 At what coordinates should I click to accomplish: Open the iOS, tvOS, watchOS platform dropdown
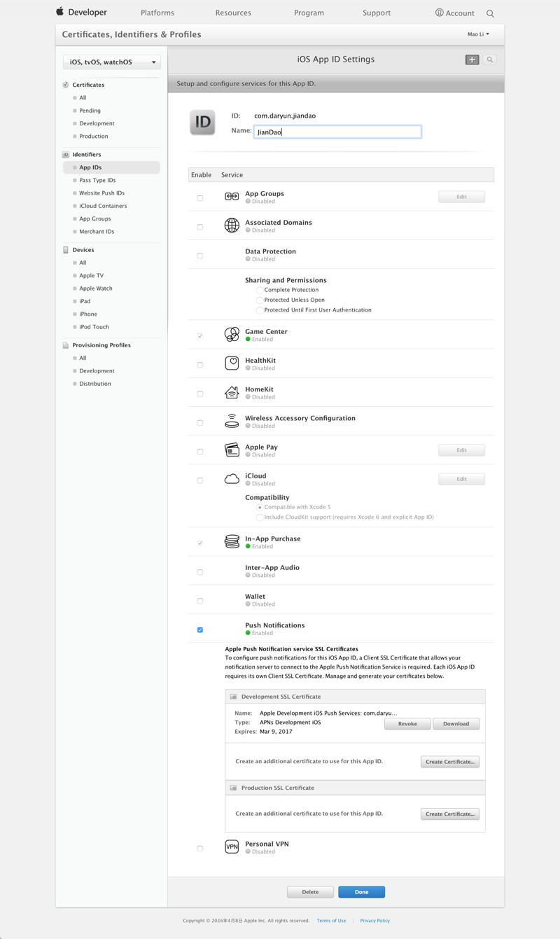point(112,62)
